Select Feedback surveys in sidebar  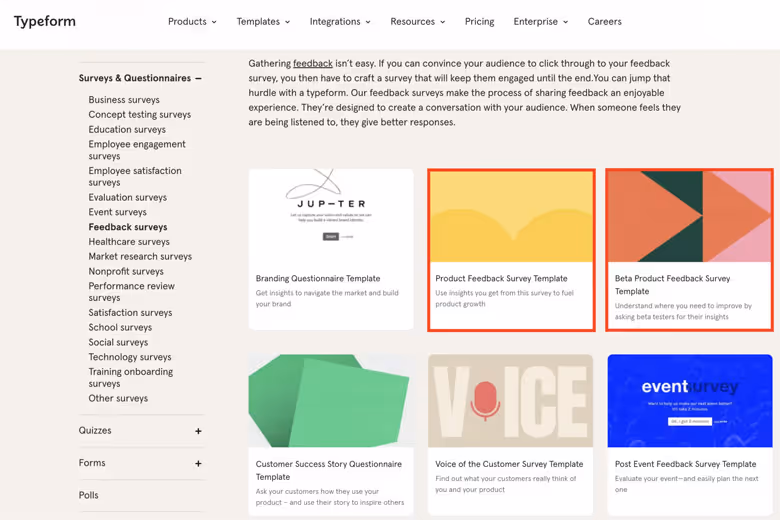[x=128, y=227]
